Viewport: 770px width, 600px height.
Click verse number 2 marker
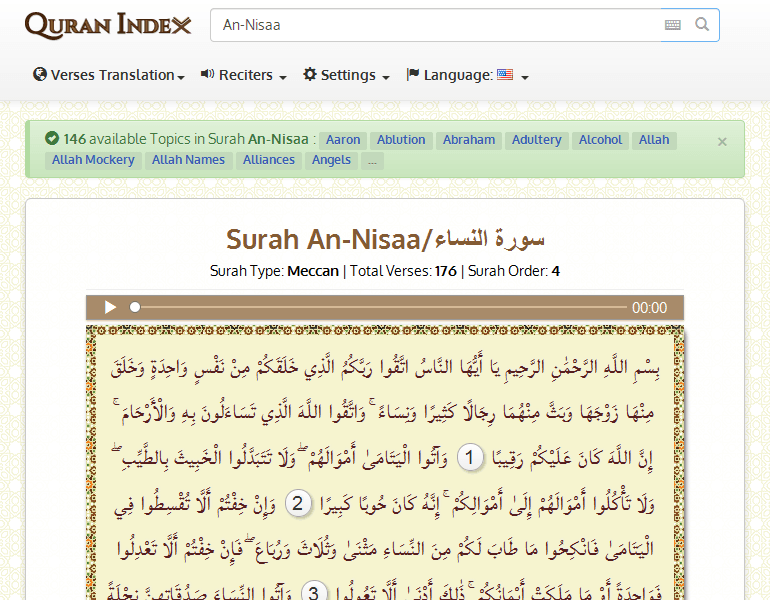pos(296,503)
